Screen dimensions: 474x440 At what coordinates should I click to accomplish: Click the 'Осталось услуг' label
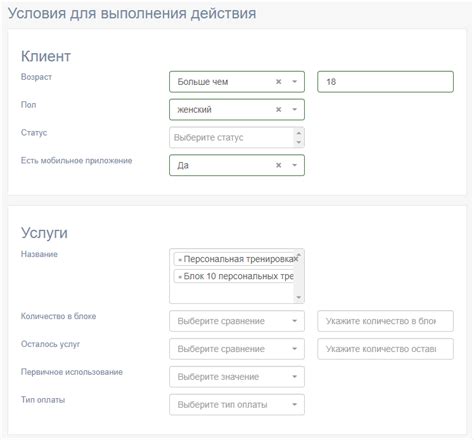(50, 344)
